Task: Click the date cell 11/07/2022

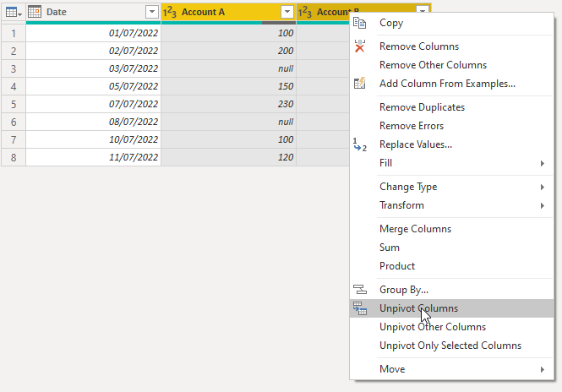Action: click(93, 157)
